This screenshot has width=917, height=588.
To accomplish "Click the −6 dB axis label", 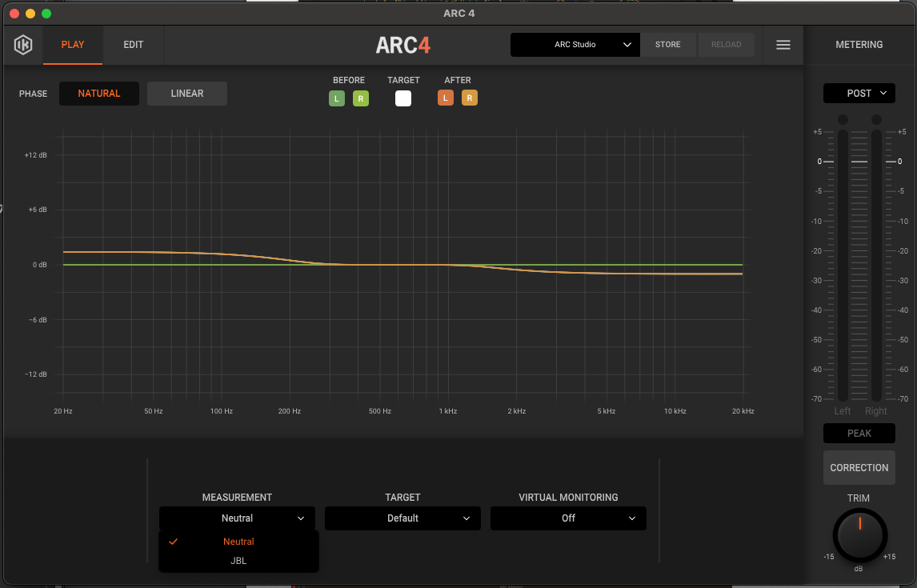I will pos(38,320).
